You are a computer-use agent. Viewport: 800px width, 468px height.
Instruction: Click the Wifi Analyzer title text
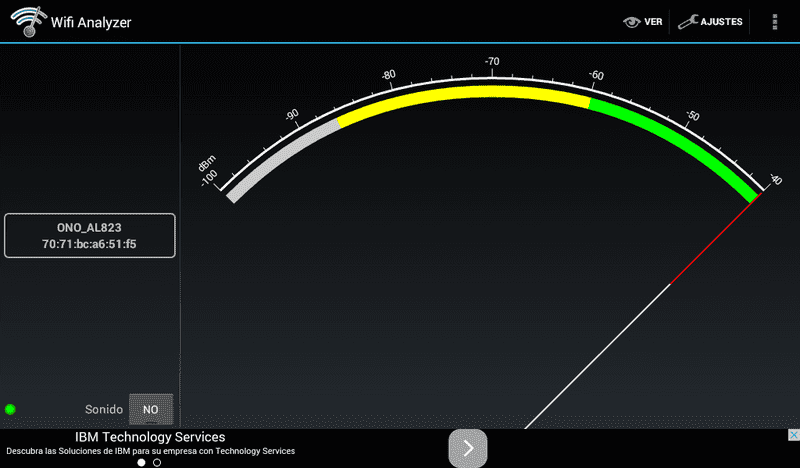point(91,22)
